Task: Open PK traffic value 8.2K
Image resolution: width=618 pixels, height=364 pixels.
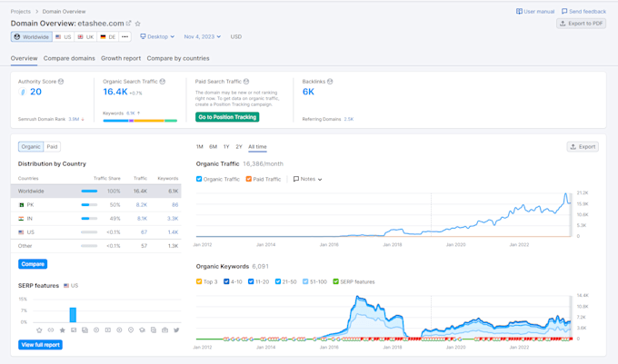Action: 142,204
